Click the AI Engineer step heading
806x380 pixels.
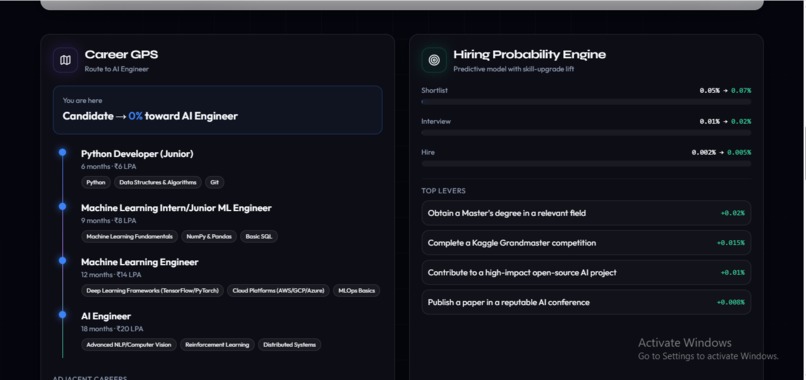click(106, 316)
